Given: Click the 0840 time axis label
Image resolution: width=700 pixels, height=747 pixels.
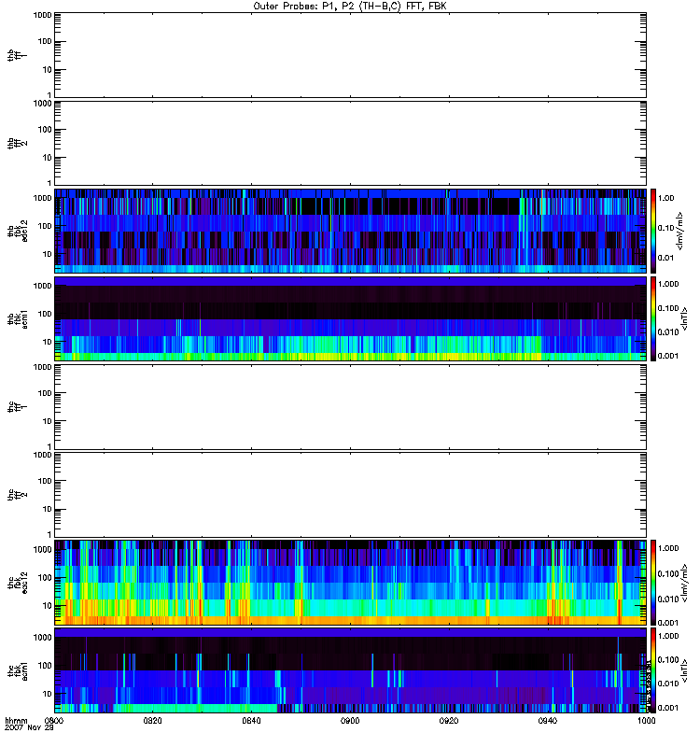Looking at the screenshot, I should (x=252, y=721).
